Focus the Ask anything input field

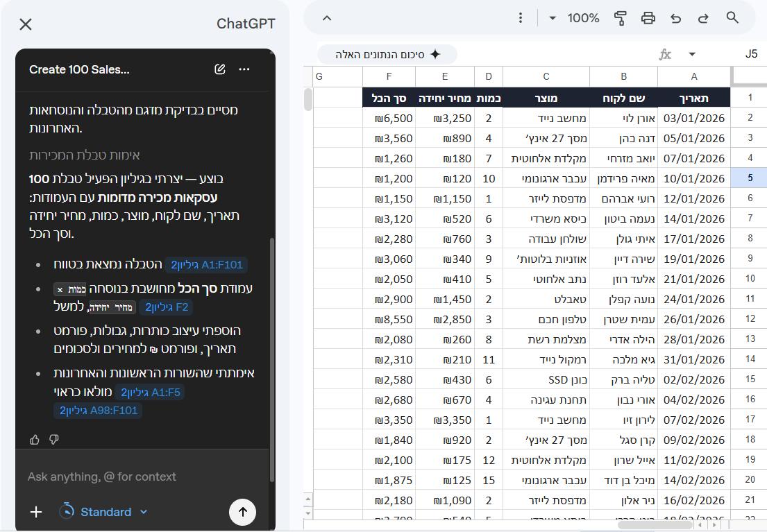(x=142, y=477)
